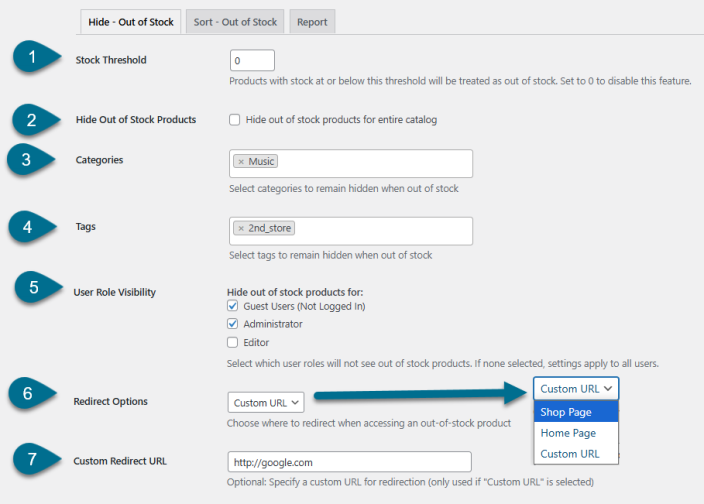
Task: Click the Hide Out of Stock Products label
Action: [136, 120]
